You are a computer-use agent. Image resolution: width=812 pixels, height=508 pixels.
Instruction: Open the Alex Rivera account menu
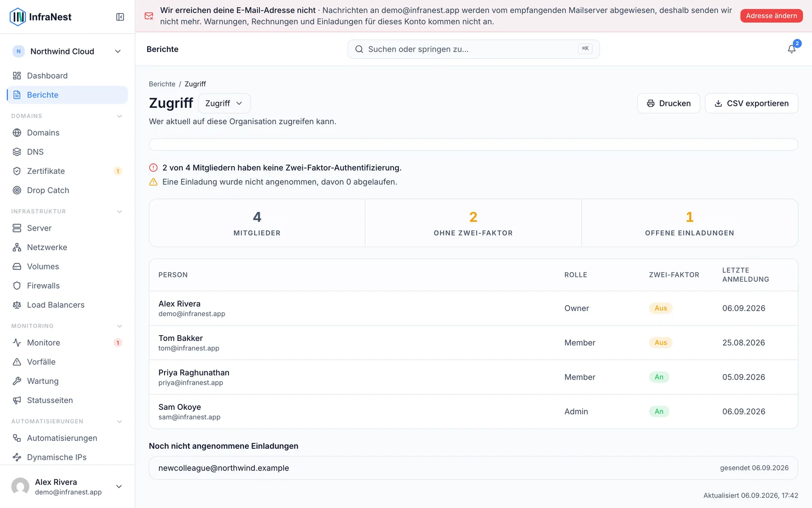67,486
